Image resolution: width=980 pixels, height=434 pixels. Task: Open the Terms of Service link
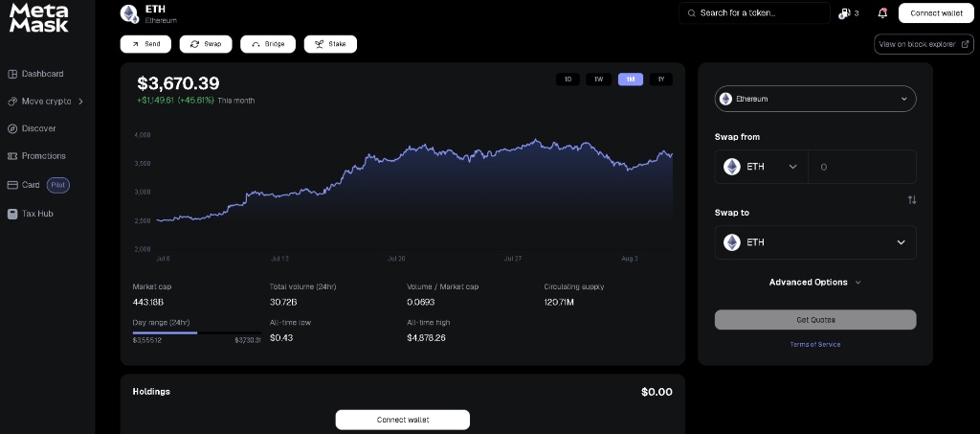[x=815, y=345]
